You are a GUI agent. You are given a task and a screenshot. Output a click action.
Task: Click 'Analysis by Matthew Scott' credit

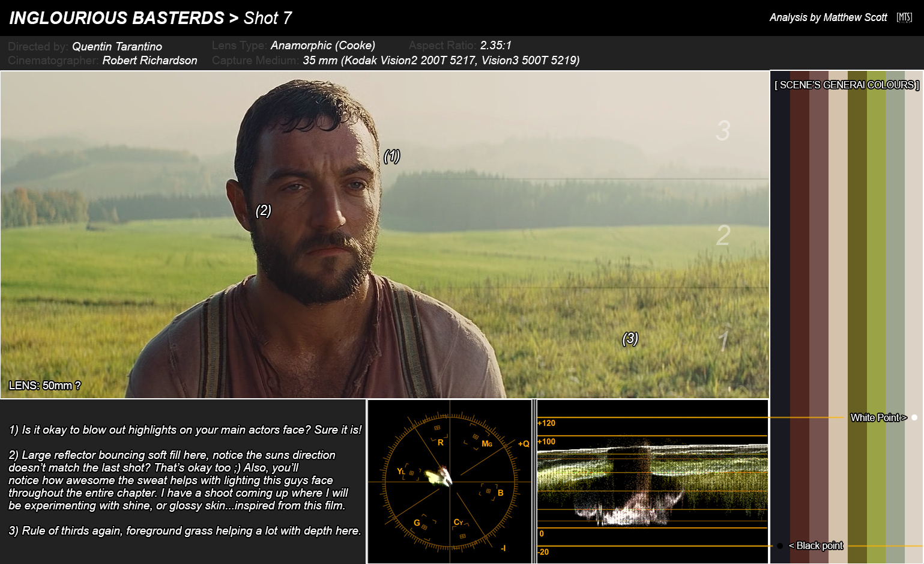pos(829,17)
